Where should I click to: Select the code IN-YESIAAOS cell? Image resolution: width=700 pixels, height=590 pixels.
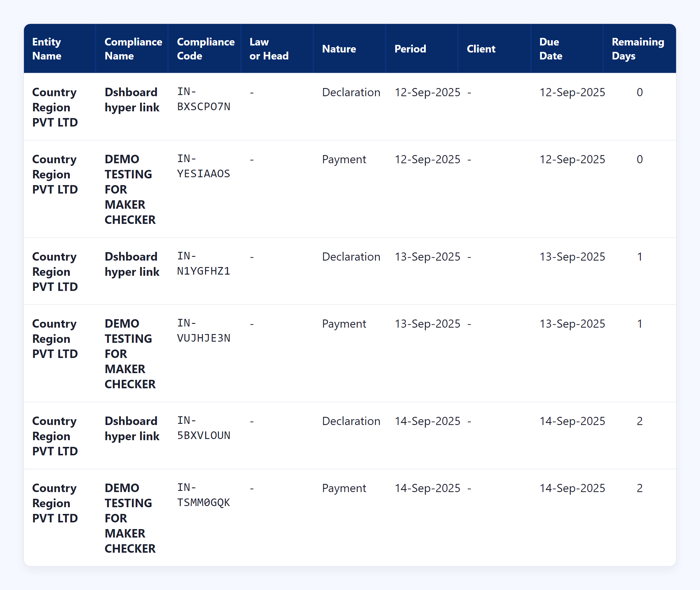(204, 166)
